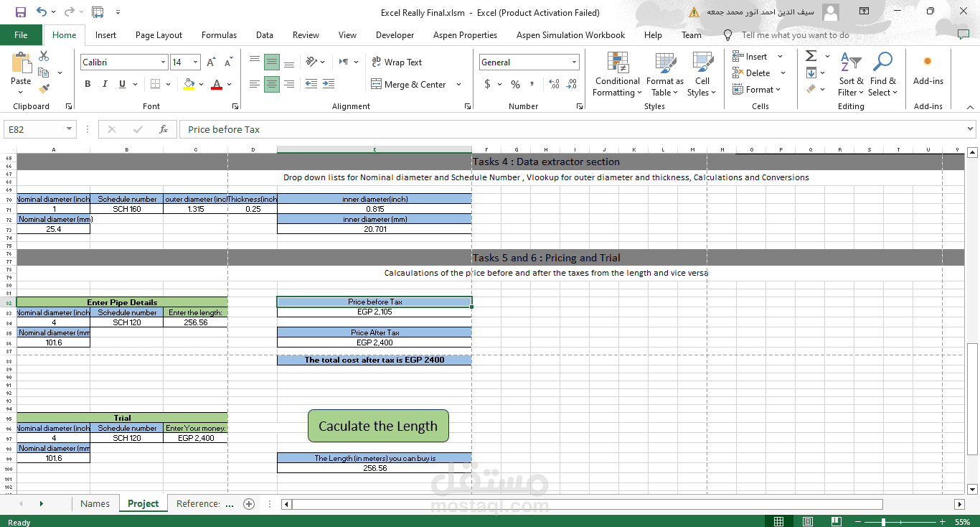Click the Orientation text angle icon
The width and height of the screenshot is (980, 527).
pyautogui.click(x=311, y=62)
